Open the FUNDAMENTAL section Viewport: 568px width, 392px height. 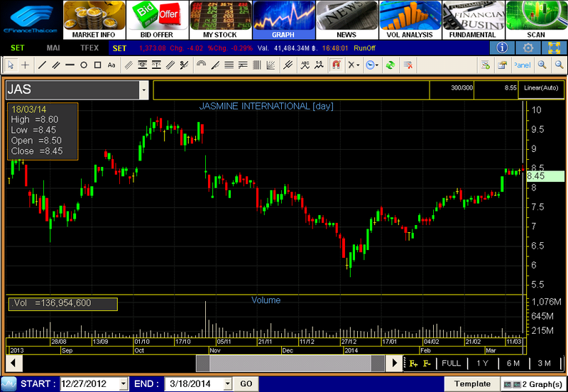[473, 20]
